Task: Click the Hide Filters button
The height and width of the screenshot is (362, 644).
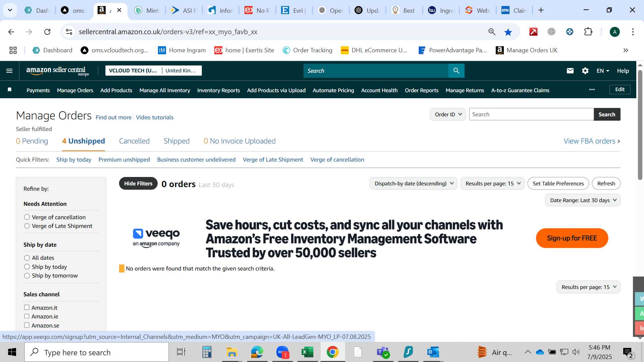Action: (x=138, y=183)
